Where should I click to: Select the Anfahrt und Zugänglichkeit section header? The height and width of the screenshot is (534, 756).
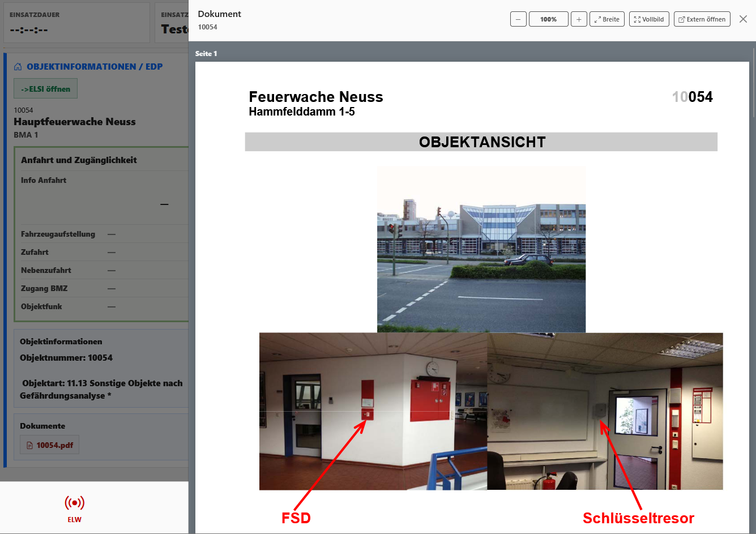79,160
